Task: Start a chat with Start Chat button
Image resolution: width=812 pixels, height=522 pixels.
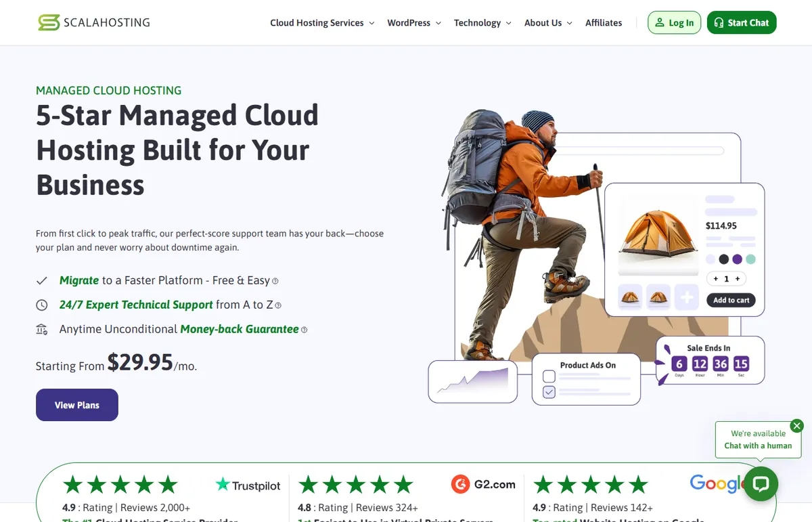Action: pos(742,22)
